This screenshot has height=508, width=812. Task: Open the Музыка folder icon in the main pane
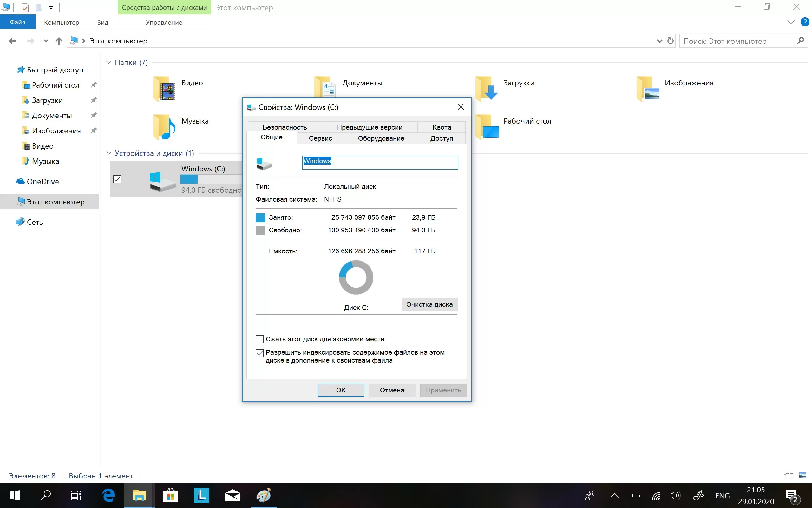point(164,127)
